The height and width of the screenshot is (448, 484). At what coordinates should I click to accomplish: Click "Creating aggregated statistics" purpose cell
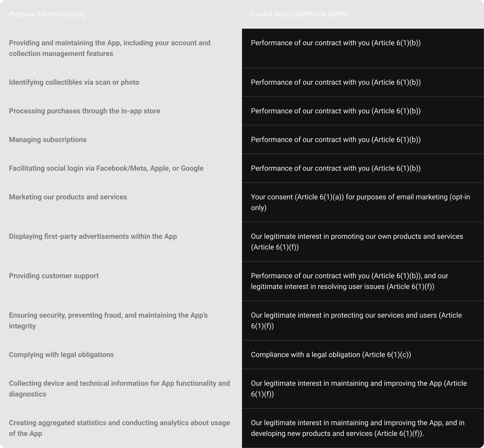tap(119, 428)
